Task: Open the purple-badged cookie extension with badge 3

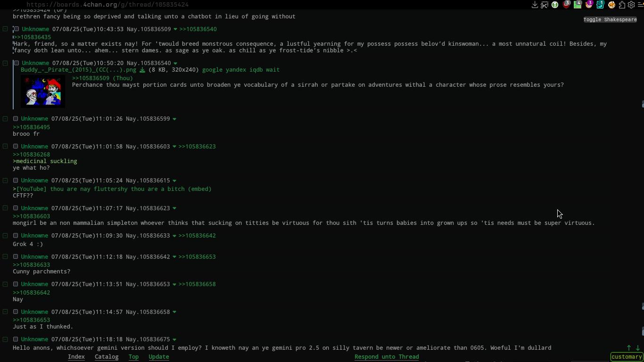Action: (x=589, y=5)
